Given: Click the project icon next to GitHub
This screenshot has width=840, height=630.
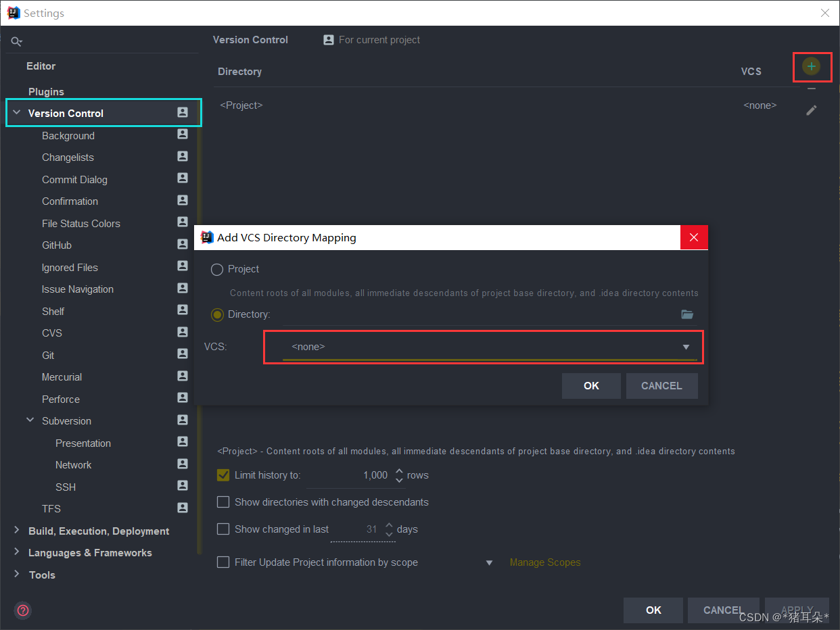Looking at the screenshot, I should 183,244.
